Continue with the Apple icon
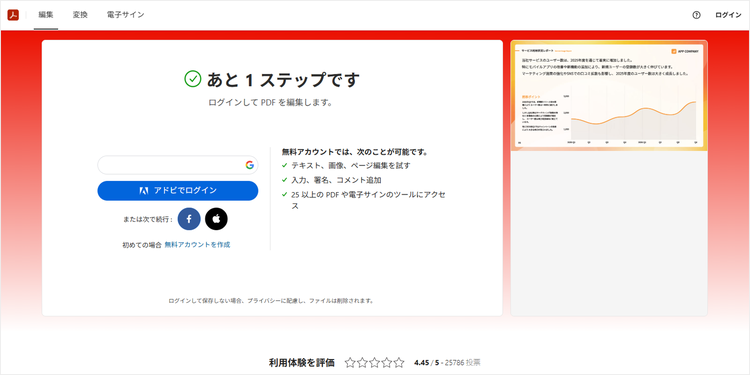The width and height of the screenshot is (750, 375). click(x=216, y=219)
